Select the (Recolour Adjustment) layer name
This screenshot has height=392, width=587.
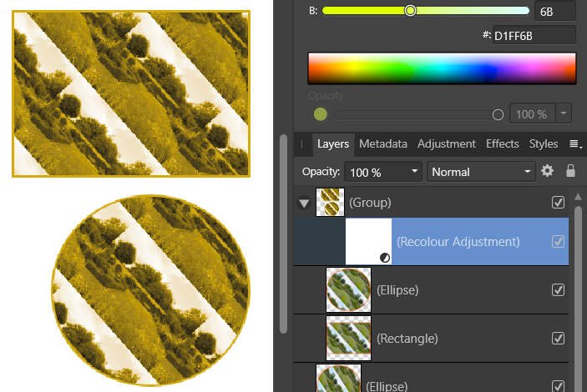coord(458,242)
